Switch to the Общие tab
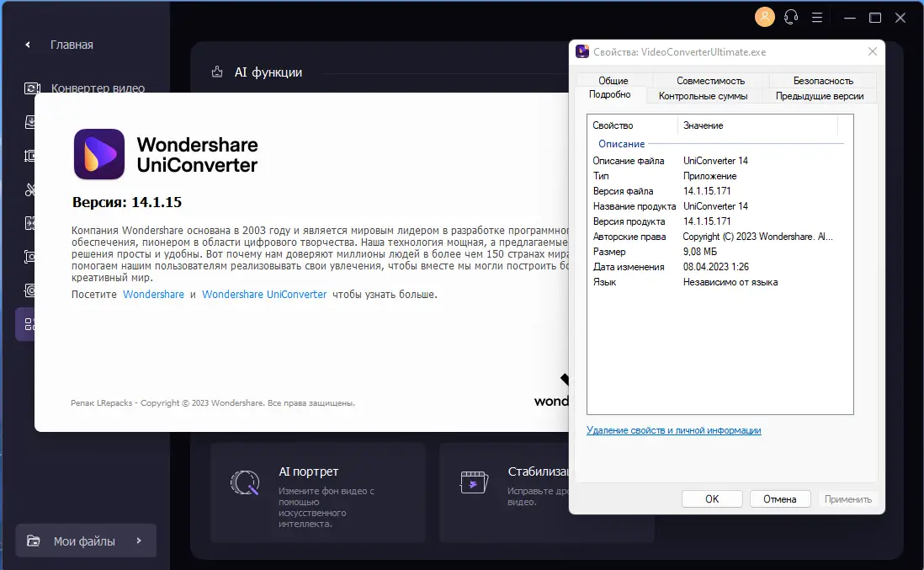Viewport: 924px width, 570px height. pos(613,81)
